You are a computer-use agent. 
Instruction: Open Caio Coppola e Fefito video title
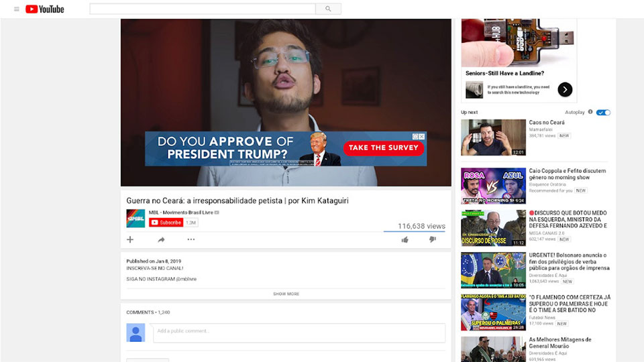[x=568, y=174]
